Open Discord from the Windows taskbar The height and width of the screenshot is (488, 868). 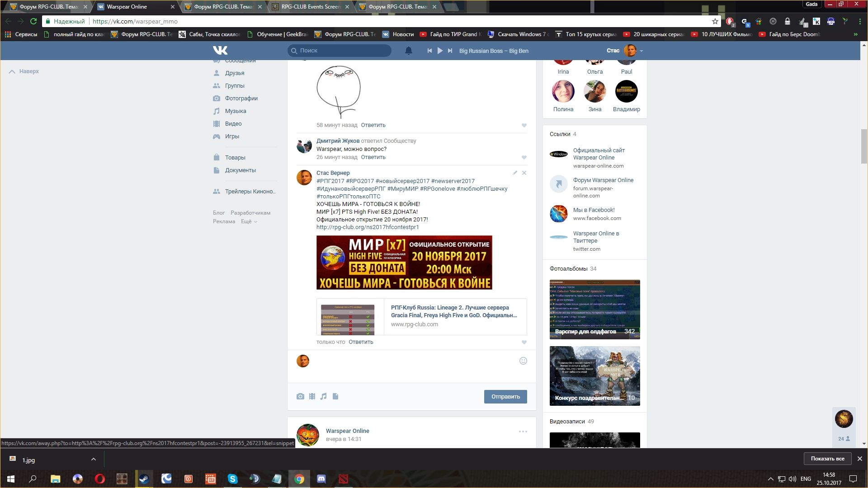321,479
